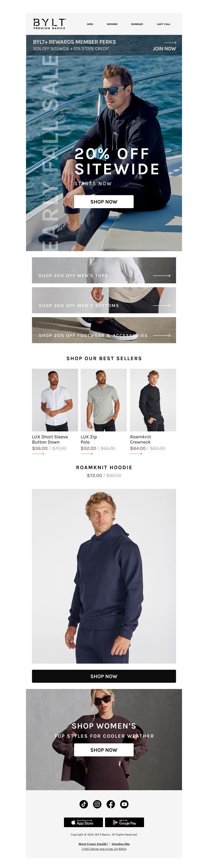
Task: Open the Facebook social icon
Action: [x=111, y=804]
